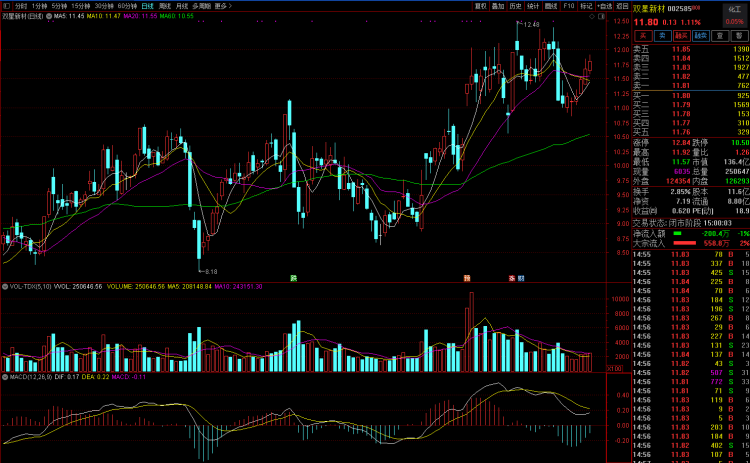This screenshot has height=463, width=750.
Task: Click the round icon beside 双星新材(日线)
Action: tap(48, 17)
